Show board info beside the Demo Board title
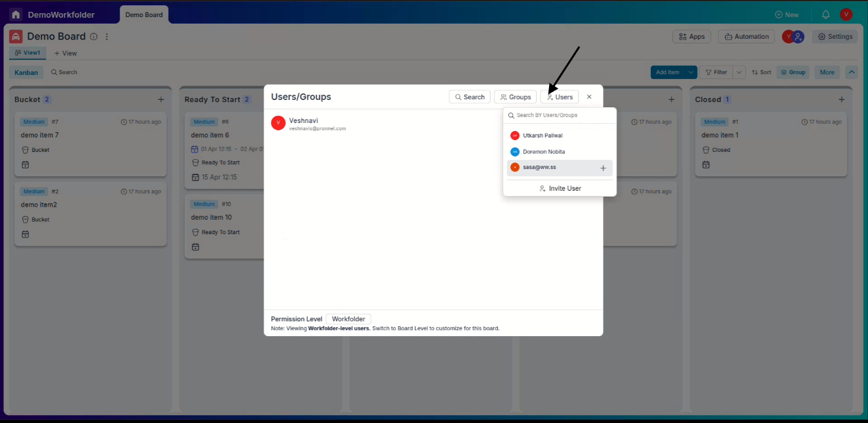The image size is (868, 423). pos(93,37)
